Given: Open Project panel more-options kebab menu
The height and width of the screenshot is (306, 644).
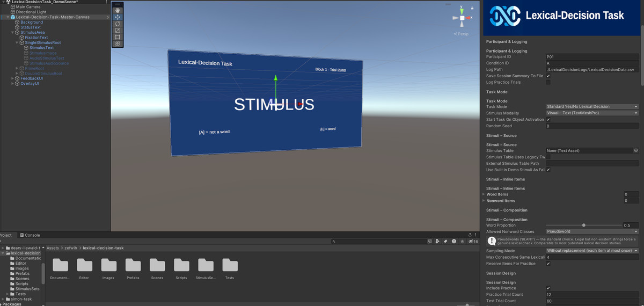Looking at the screenshot, I should pyautogui.click(x=475, y=235).
